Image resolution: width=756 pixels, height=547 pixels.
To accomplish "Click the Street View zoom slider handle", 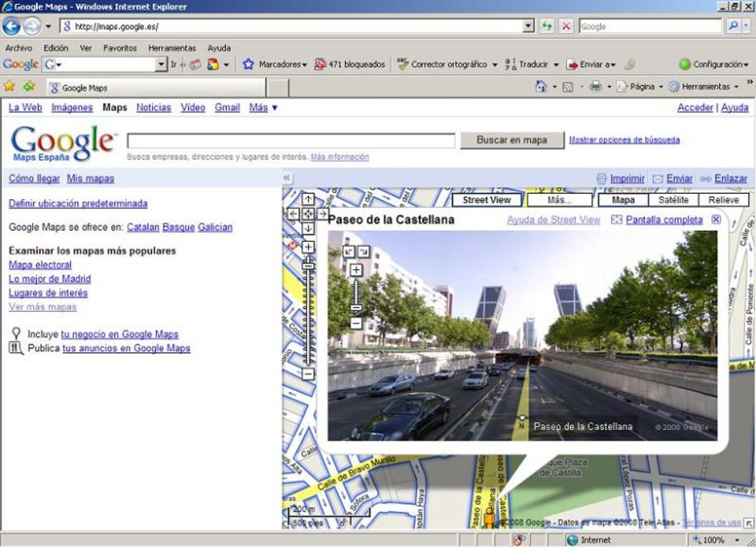I will point(356,308).
